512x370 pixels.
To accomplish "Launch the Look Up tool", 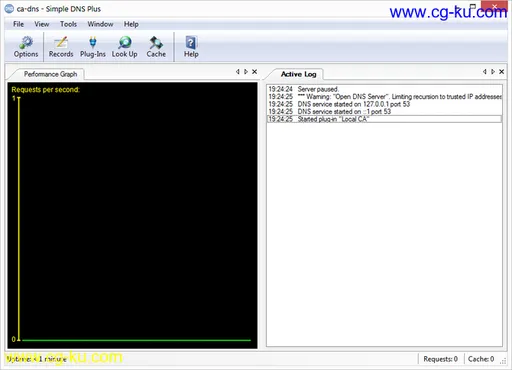I will [x=125, y=47].
